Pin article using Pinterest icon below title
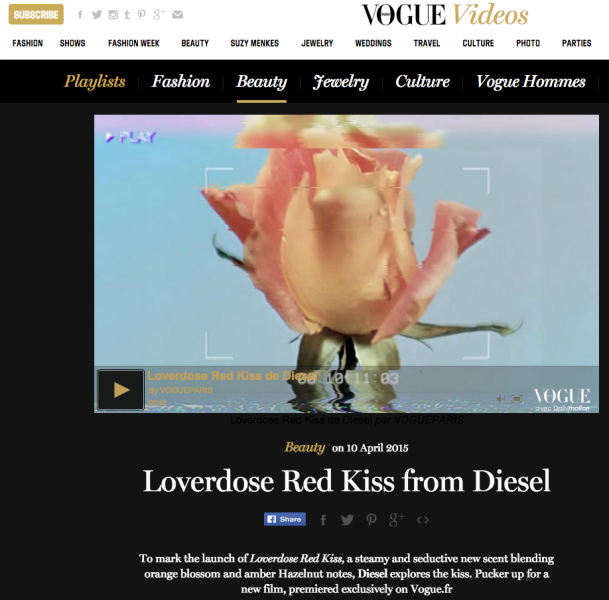Image resolution: width=609 pixels, height=600 pixels. 371,520
